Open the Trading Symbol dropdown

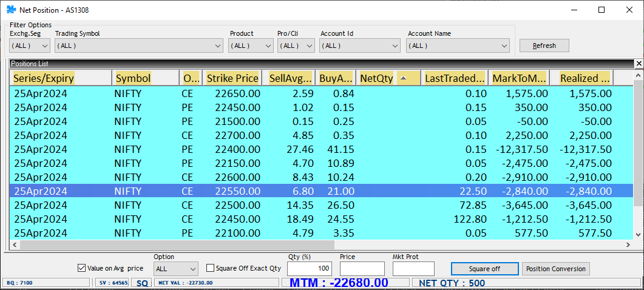(x=139, y=46)
